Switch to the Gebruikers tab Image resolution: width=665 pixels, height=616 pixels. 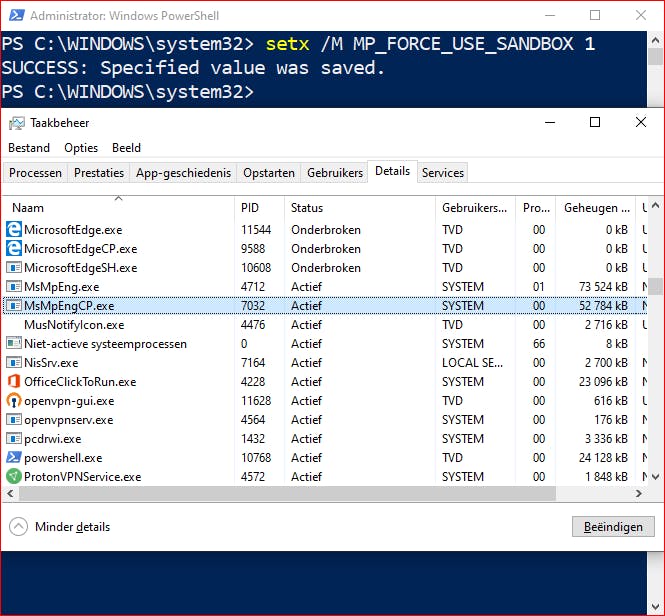point(335,173)
